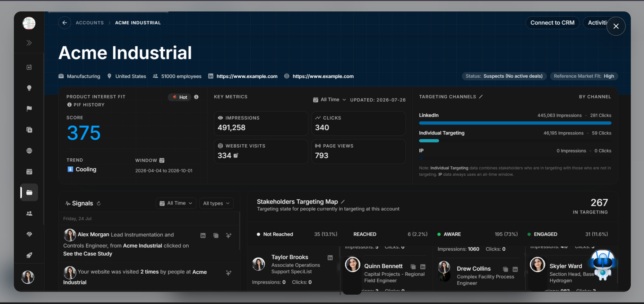644x304 pixels.
Task: Expand the left sidebar with double chevron
Action: click(29, 43)
